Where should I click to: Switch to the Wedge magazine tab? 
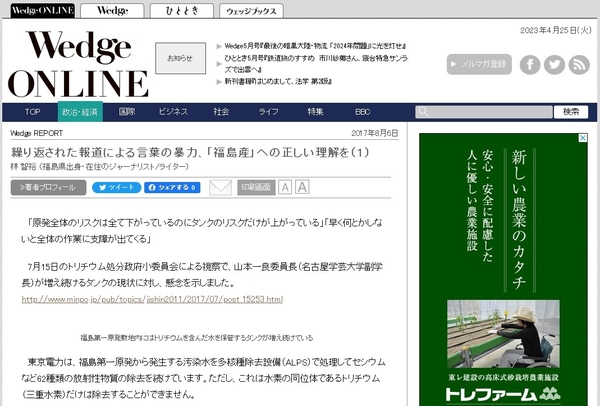tap(112, 11)
